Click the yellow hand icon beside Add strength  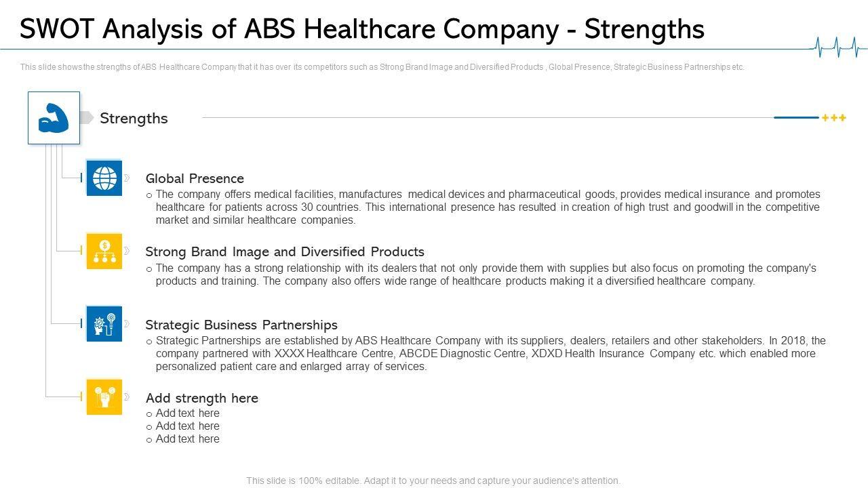coord(104,397)
